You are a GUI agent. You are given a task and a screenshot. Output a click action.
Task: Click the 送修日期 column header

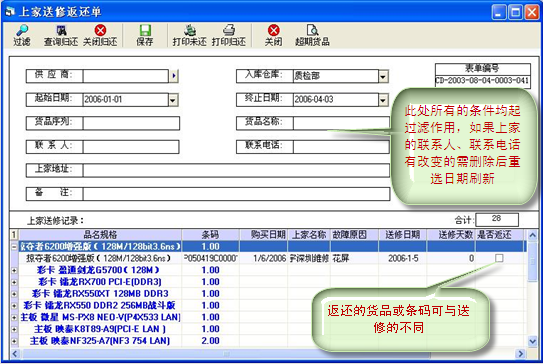403,234
